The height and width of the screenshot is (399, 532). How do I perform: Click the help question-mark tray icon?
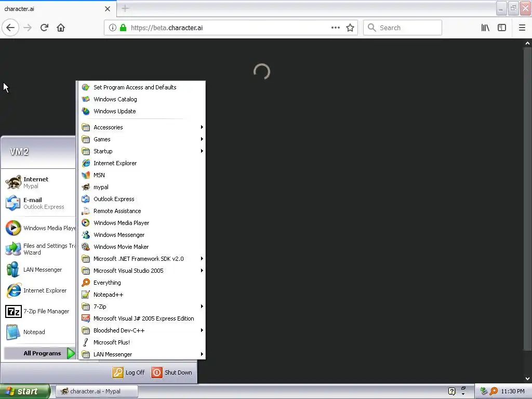[x=451, y=391]
